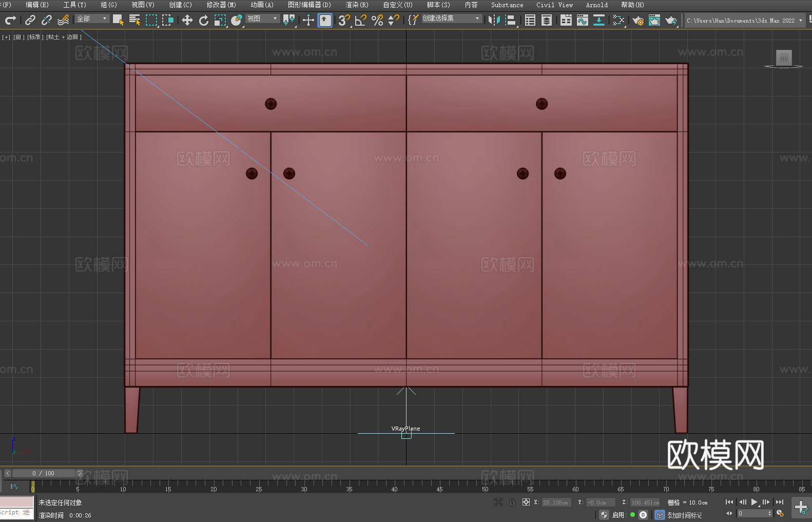The width and height of the screenshot is (812, 522).
Task: Toggle Selection Lock padlock icon
Action: click(x=512, y=502)
